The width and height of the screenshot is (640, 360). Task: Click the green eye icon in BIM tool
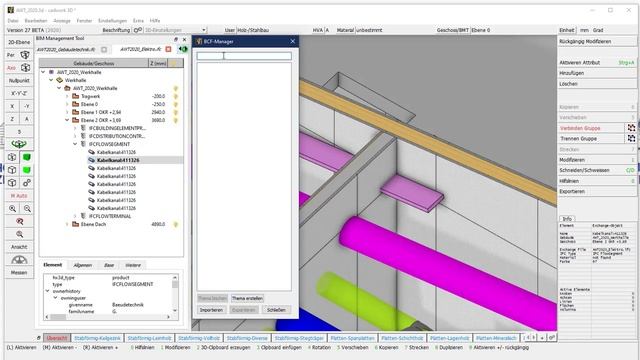coord(183,49)
